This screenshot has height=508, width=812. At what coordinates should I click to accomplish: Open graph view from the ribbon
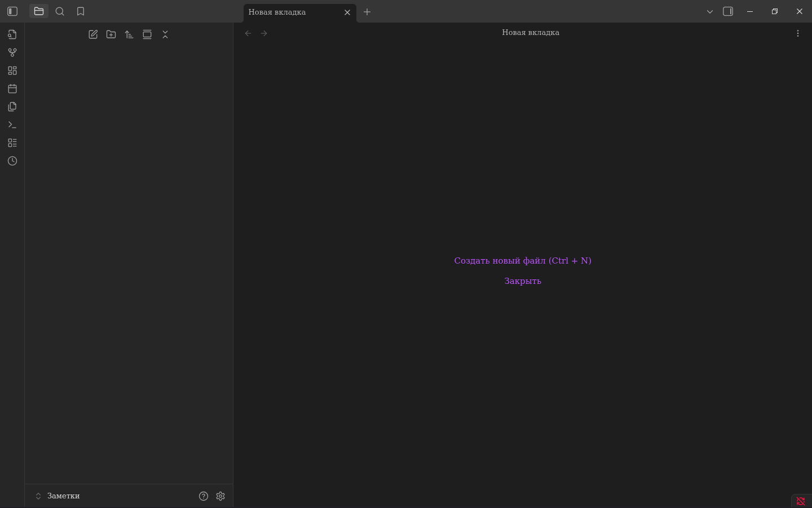[x=12, y=52]
